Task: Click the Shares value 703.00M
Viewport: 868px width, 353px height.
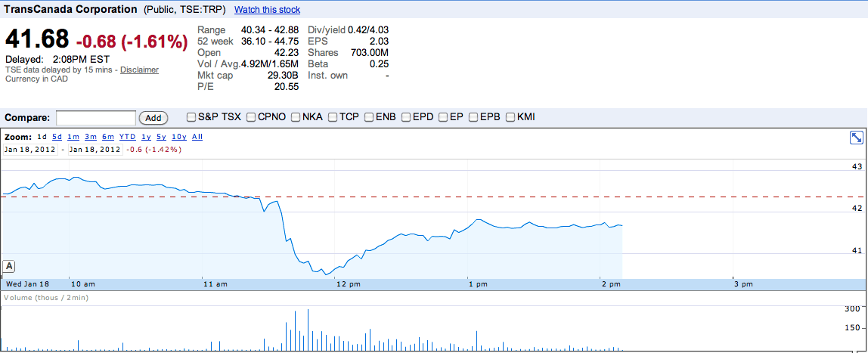Action: tap(370, 53)
